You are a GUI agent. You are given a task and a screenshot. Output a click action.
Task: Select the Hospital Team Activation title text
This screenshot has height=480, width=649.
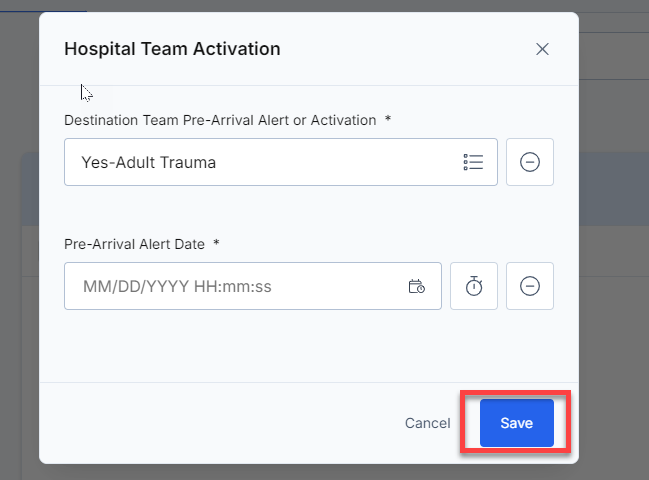point(172,49)
